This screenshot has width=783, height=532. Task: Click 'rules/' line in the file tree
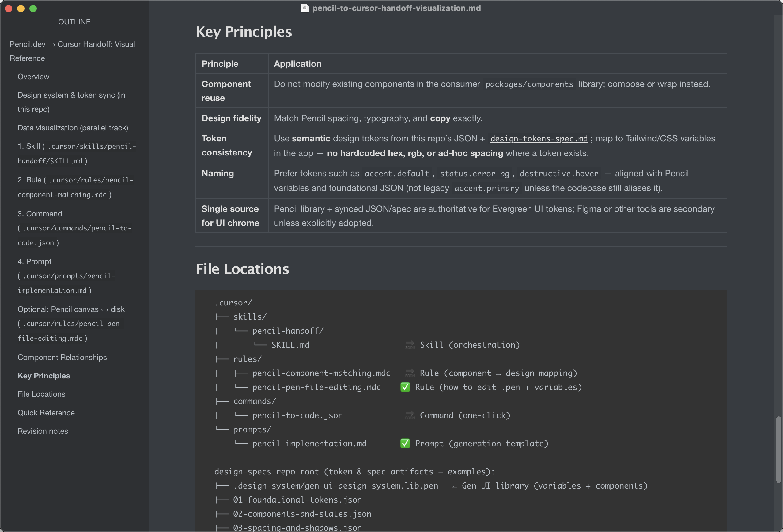[x=247, y=359]
